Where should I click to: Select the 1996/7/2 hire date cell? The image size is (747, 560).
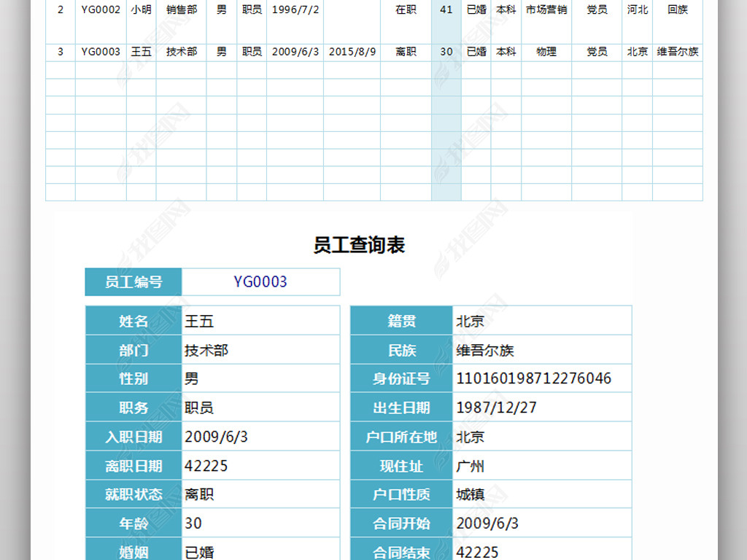click(295, 10)
